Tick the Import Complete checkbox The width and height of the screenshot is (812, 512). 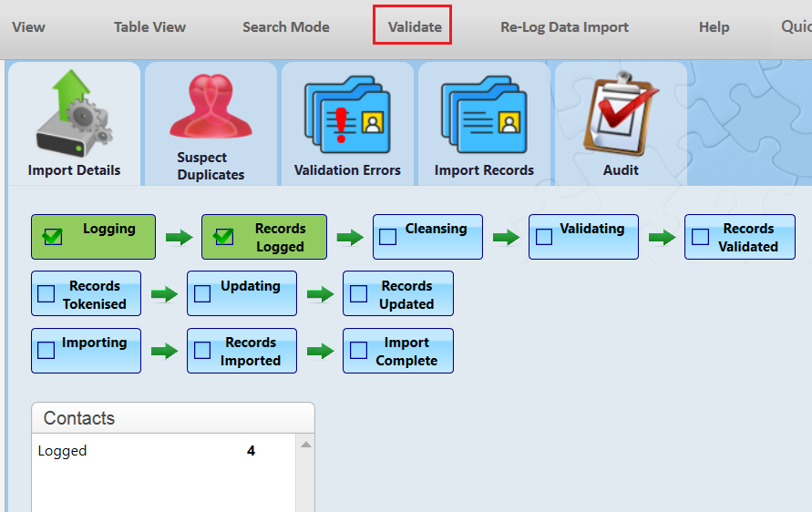[x=358, y=351]
